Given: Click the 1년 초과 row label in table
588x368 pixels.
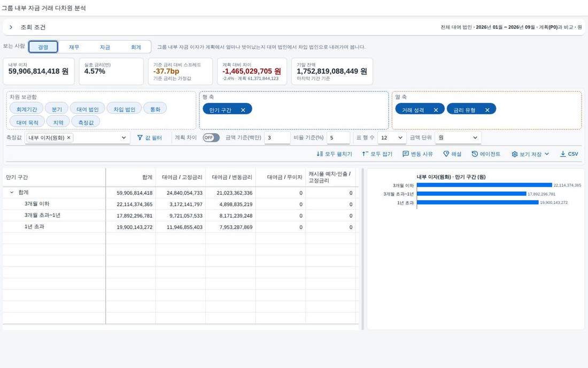Looking at the screenshot, I should pos(34,227).
